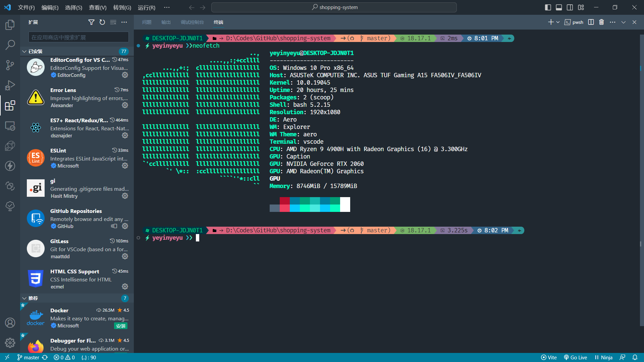Install the Docker extension
Viewport: 644px width, 362px height.
pos(121,326)
